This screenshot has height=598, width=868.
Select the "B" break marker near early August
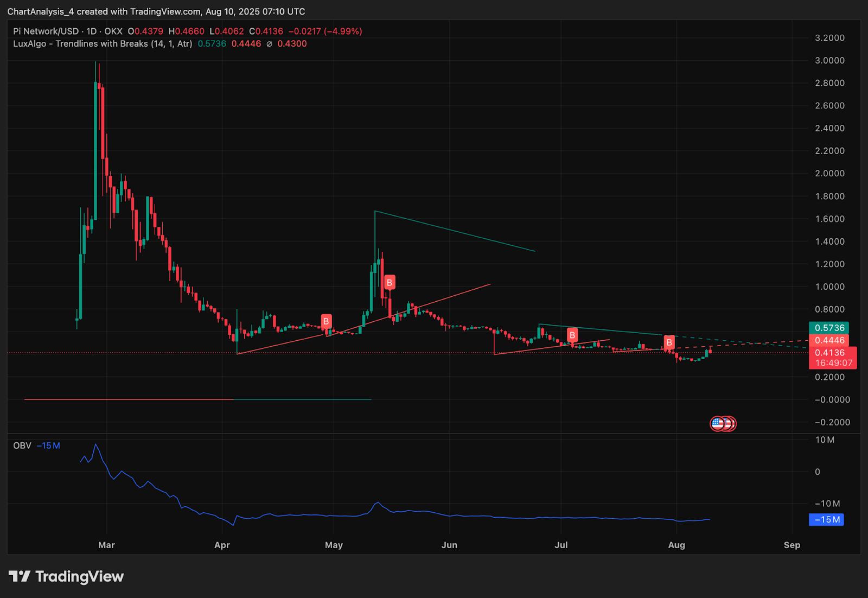pos(669,342)
